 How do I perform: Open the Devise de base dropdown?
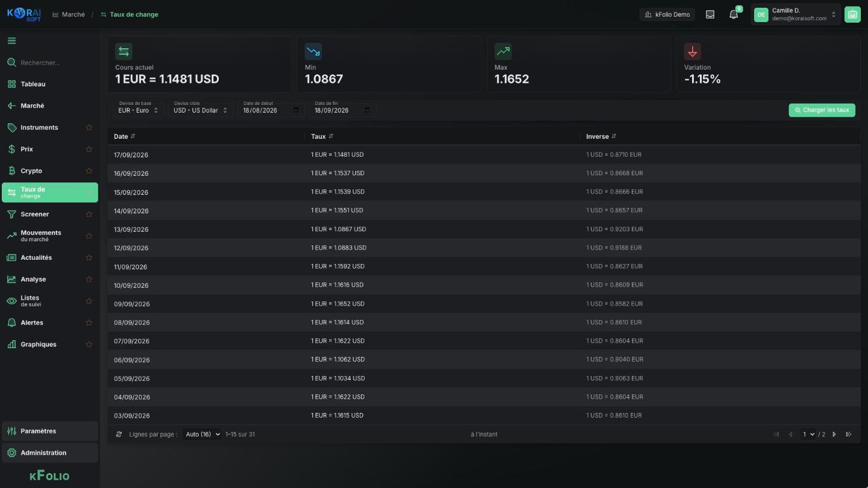click(138, 110)
